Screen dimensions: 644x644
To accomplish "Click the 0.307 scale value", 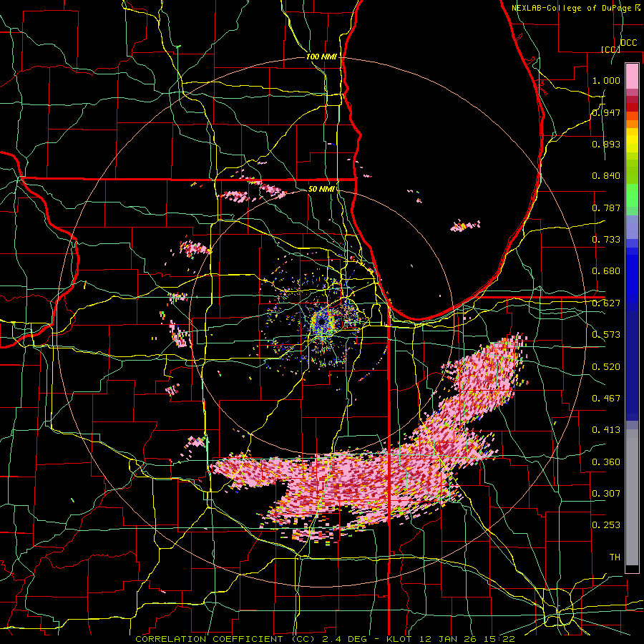I will (x=606, y=494).
